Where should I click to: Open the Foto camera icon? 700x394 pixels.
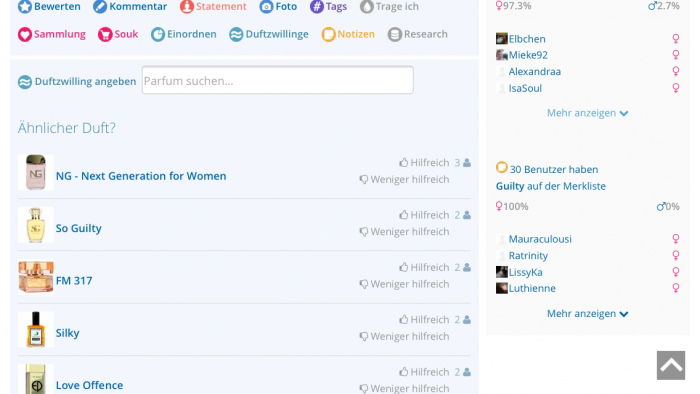266,7
